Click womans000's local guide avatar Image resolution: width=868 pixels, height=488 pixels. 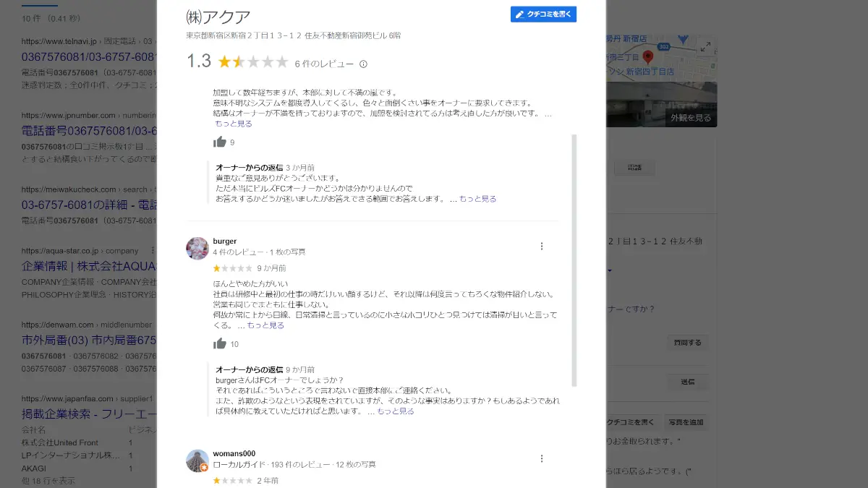click(197, 461)
